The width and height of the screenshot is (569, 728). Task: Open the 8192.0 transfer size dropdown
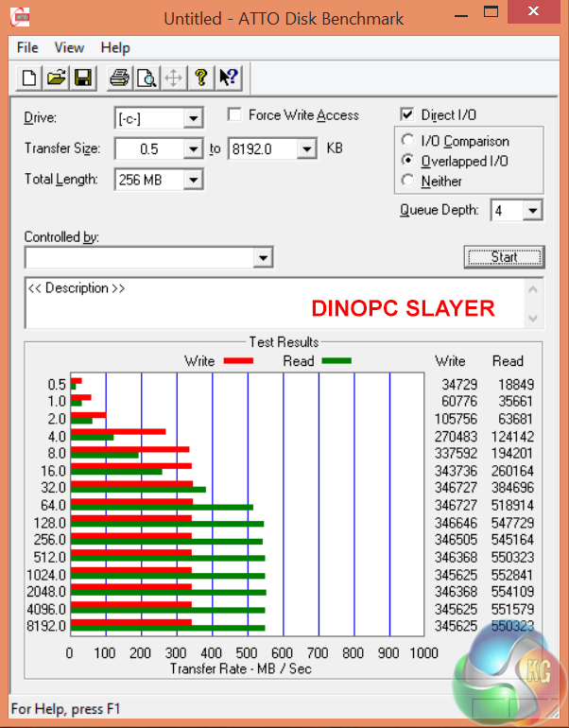click(x=306, y=149)
